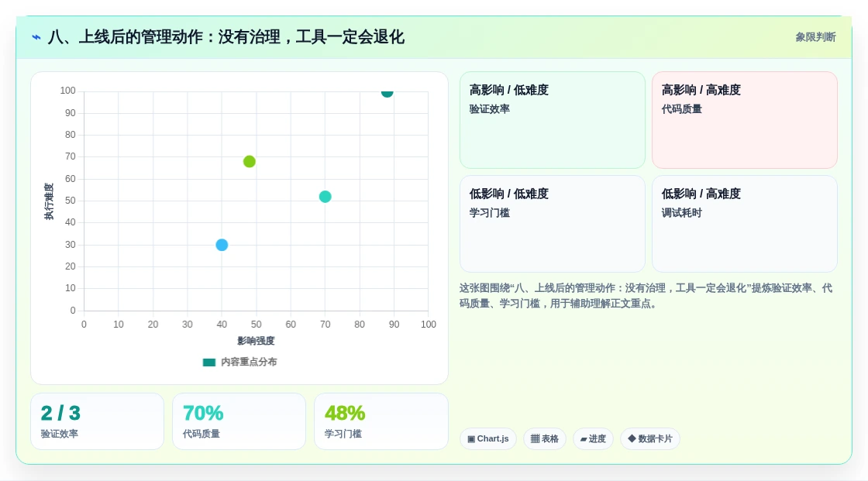Click the icon inside the Chart.js chip
This screenshot has height=481, width=868.
coord(471,439)
